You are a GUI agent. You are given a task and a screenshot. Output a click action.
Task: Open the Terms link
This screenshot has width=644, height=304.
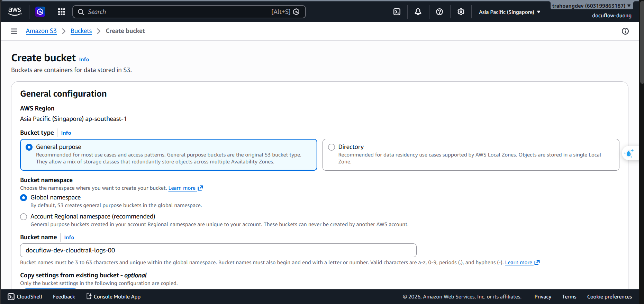click(x=569, y=297)
